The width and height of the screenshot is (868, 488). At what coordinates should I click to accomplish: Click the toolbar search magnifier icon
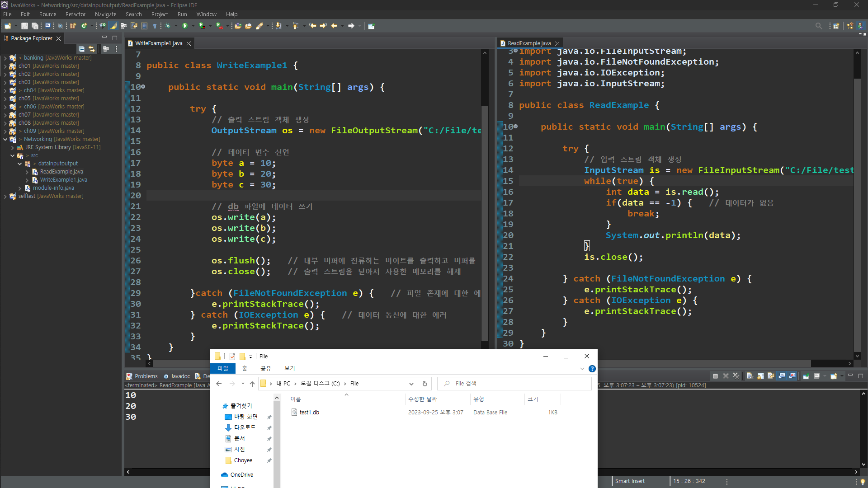pos(818,26)
